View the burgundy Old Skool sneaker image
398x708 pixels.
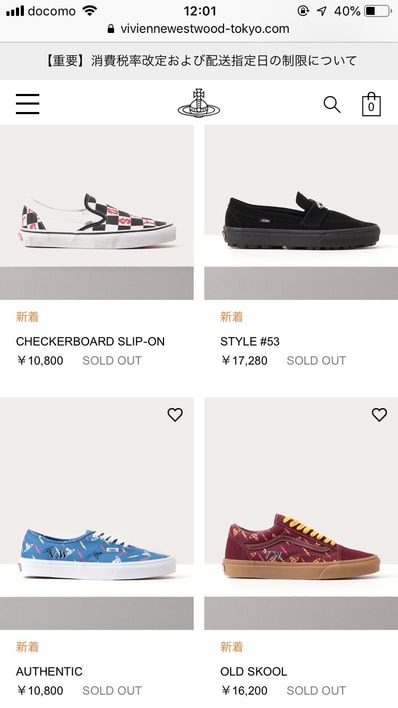click(x=301, y=514)
